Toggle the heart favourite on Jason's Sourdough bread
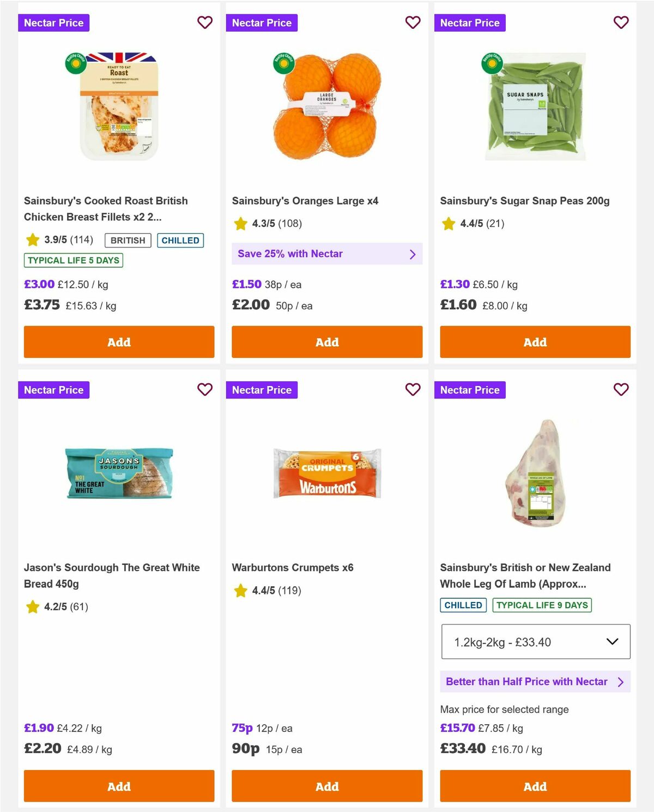Image resolution: width=654 pixels, height=812 pixels. click(204, 390)
